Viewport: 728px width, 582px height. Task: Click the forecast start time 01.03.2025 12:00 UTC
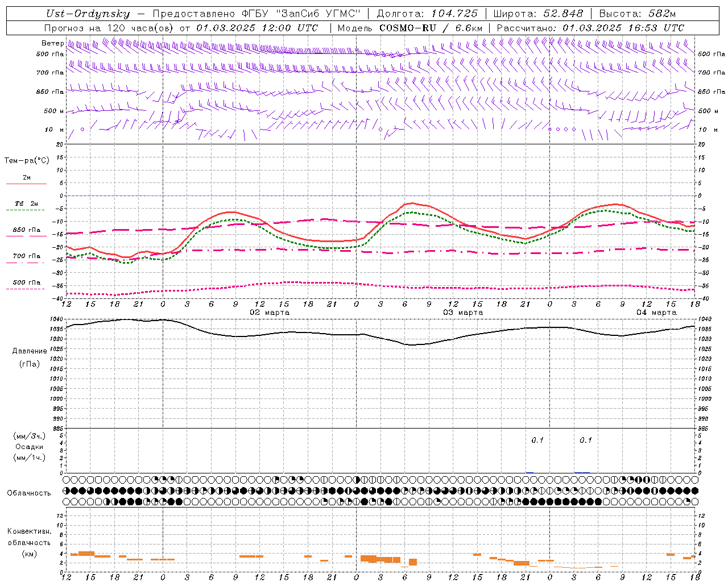257,28
